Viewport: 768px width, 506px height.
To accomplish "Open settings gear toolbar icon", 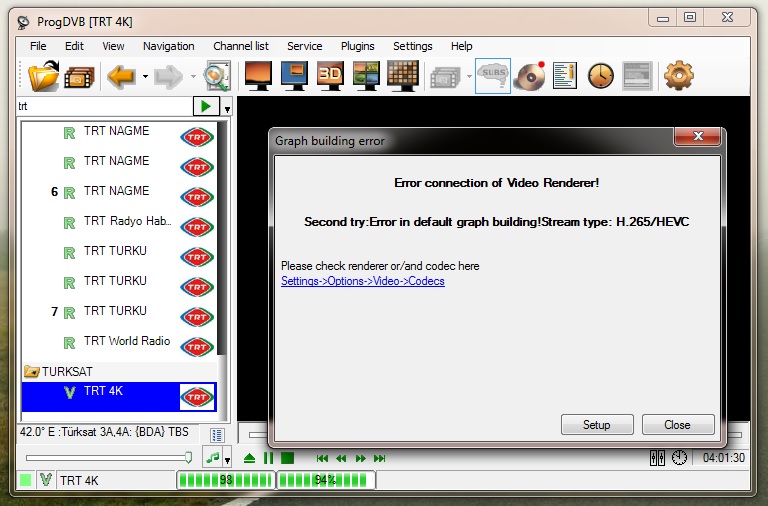I will [679, 76].
